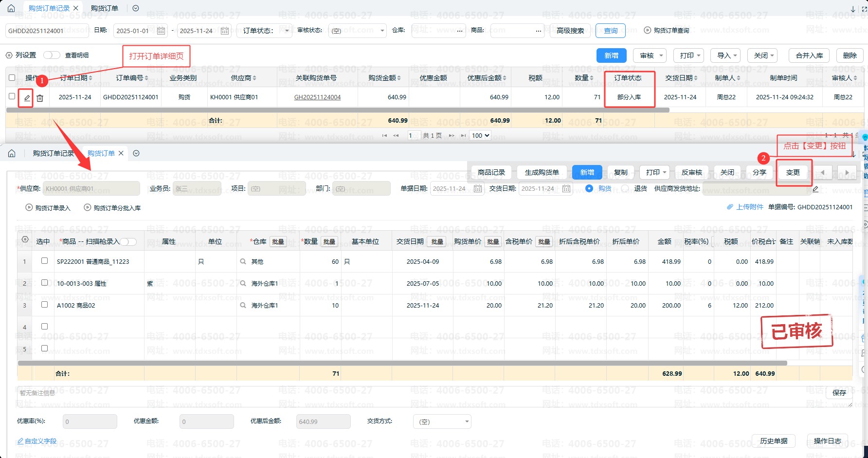The image size is (868, 458).
Task: Click the next record arrow button
Action: [x=847, y=172]
